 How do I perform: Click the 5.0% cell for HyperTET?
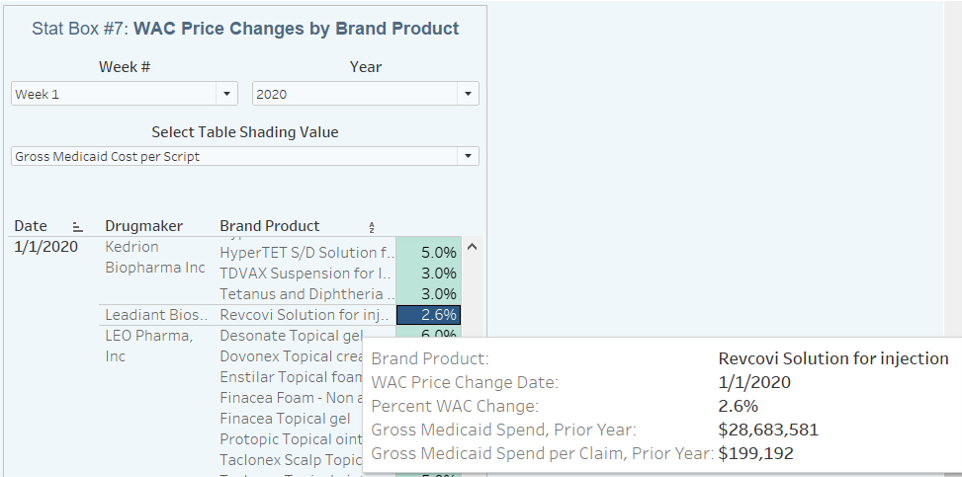[428, 253]
